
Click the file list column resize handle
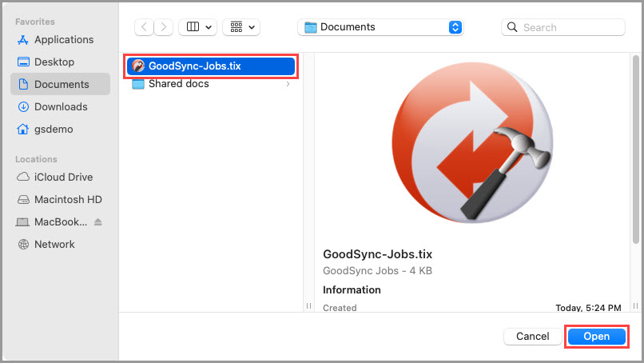click(x=309, y=306)
